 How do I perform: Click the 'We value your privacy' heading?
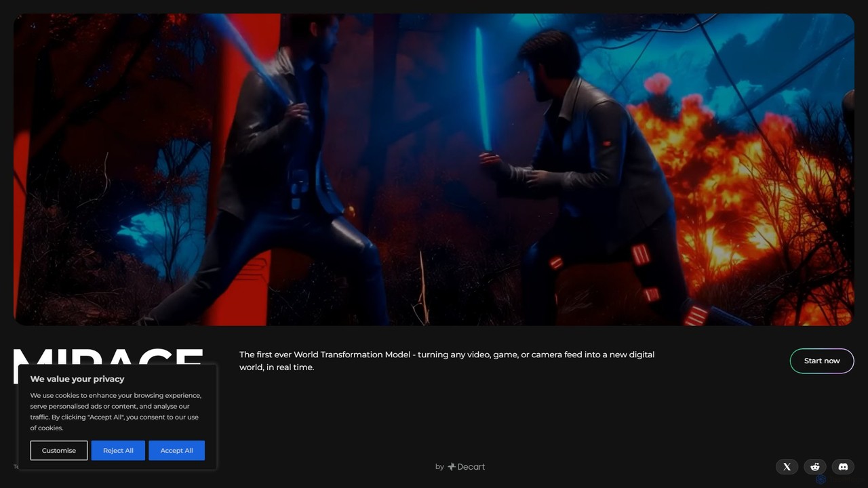77,379
